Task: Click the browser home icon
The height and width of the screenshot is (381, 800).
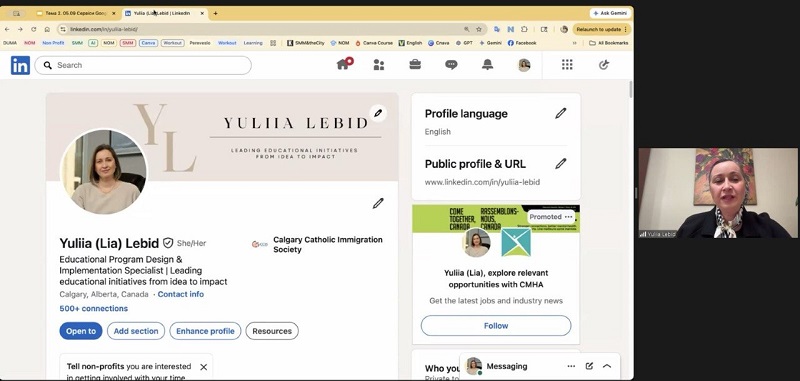Action: coord(47,30)
